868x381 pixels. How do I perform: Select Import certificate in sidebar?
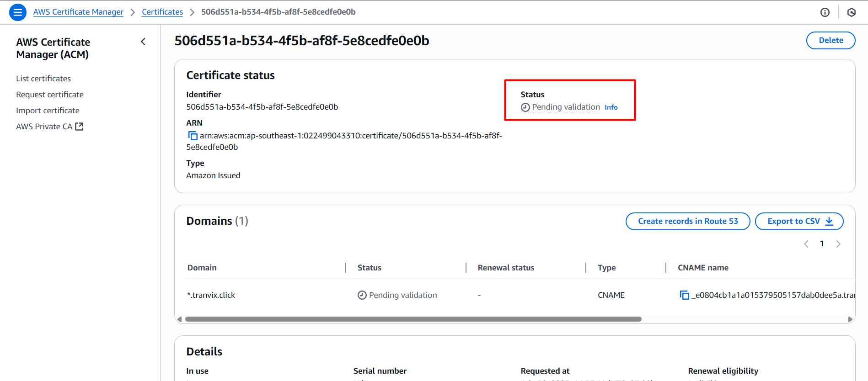[x=48, y=111]
